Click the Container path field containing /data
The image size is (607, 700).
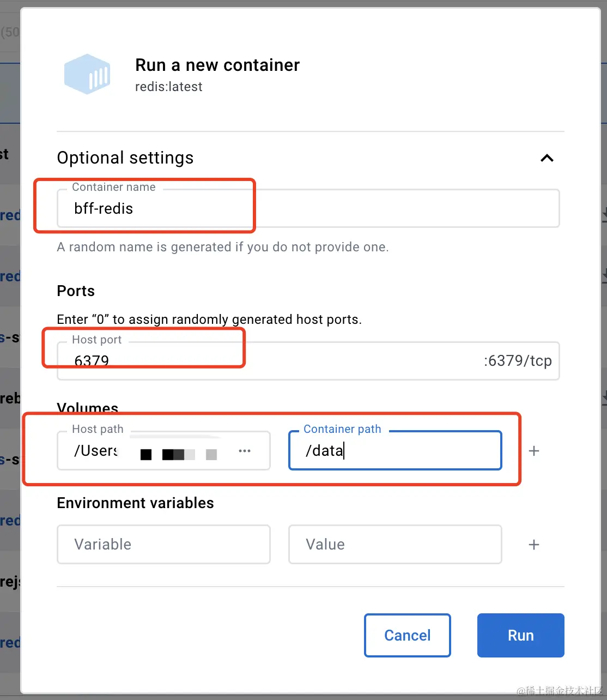[x=395, y=450]
